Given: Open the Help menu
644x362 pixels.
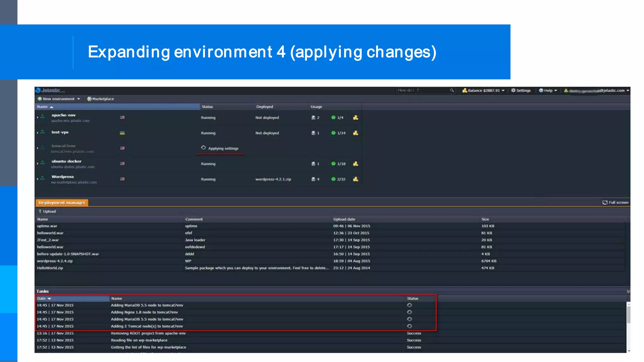Looking at the screenshot, I should [548, 90].
